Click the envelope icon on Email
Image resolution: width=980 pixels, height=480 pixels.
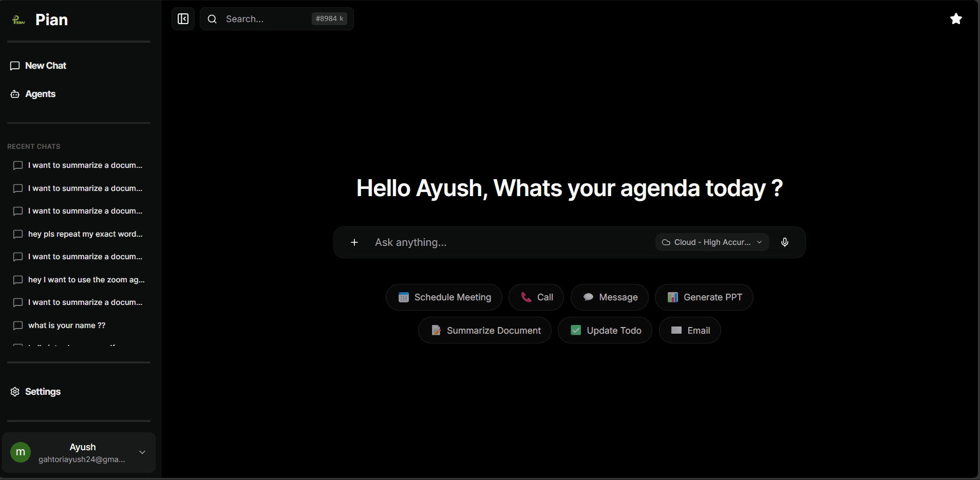[x=676, y=330]
